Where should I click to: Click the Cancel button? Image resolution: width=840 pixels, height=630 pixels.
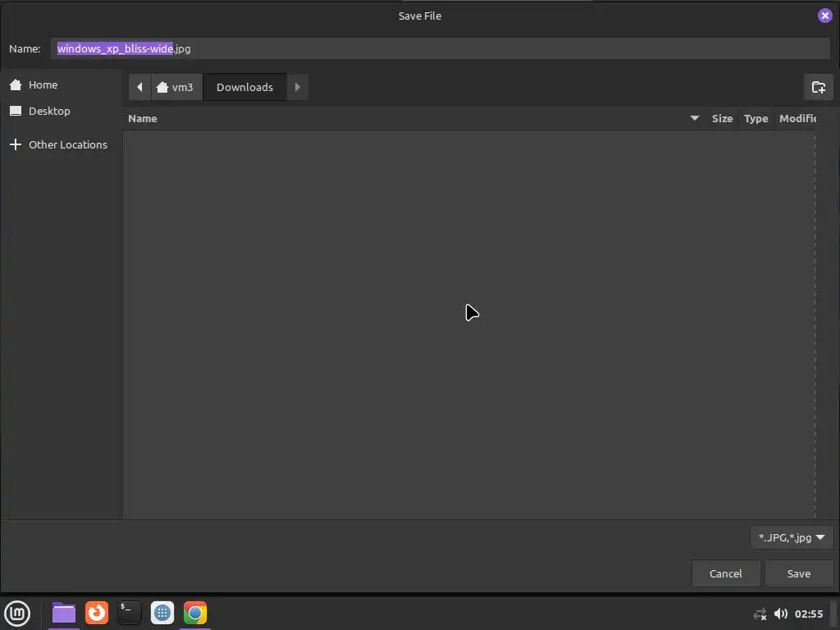point(725,573)
